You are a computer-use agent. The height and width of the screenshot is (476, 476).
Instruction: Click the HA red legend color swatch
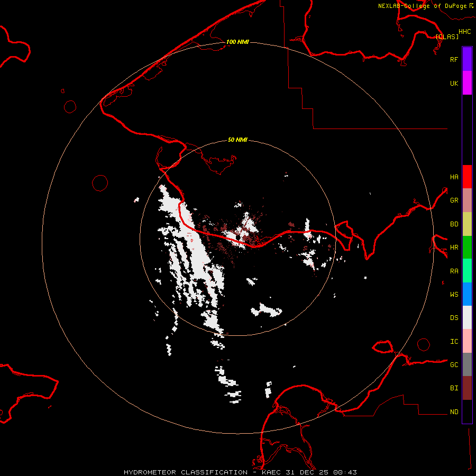click(x=467, y=177)
